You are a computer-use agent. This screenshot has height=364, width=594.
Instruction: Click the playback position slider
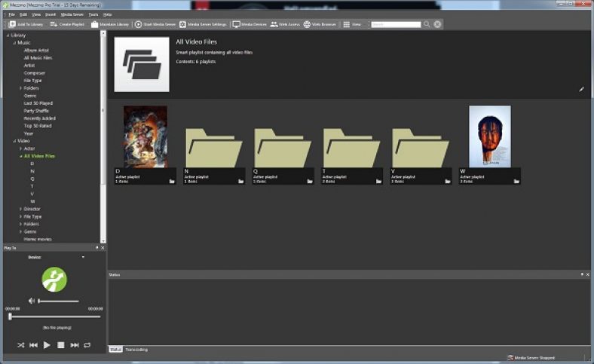(53, 317)
